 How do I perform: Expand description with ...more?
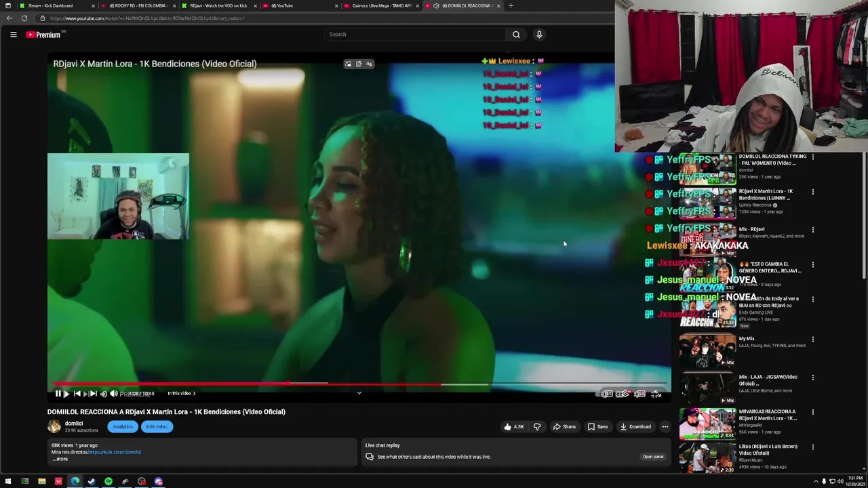[60, 459]
